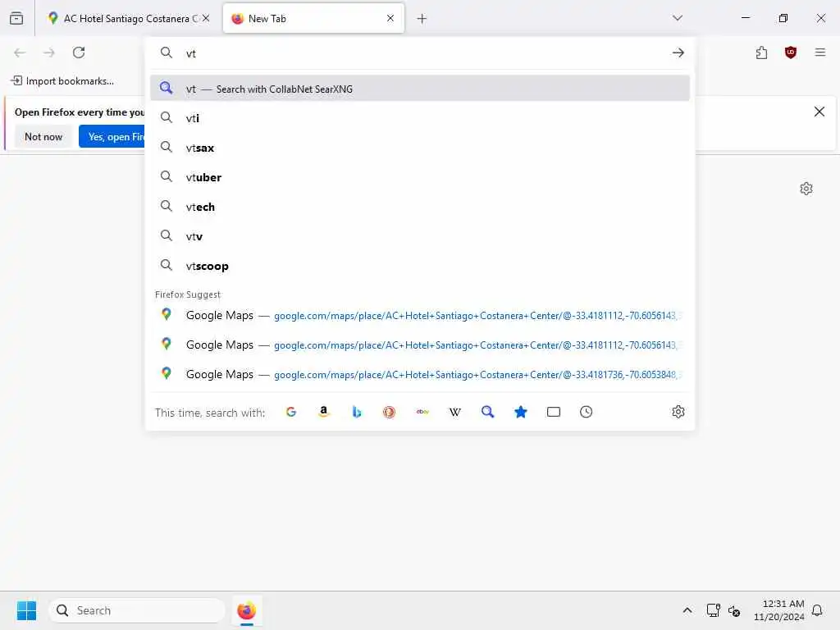This screenshot has width=840, height=630.
Task: Search this time with DuckDuckGo icon
Action: click(x=389, y=412)
